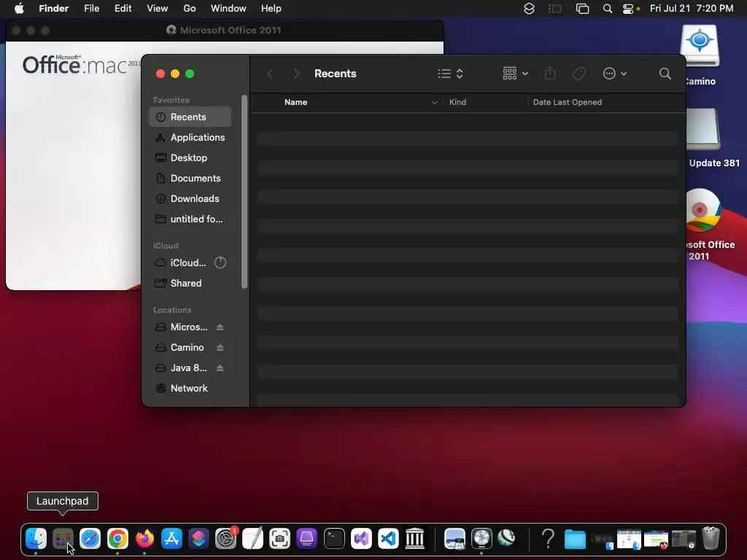Screen dimensions: 747x560
Task: Click the Edit Tags toolbar icon
Action: (x=578, y=74)
